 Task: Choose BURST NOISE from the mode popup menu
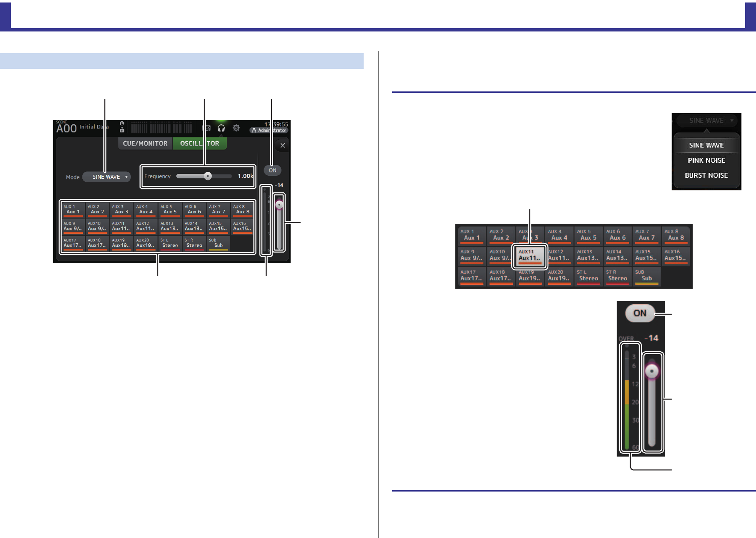[x=707, y=175]
